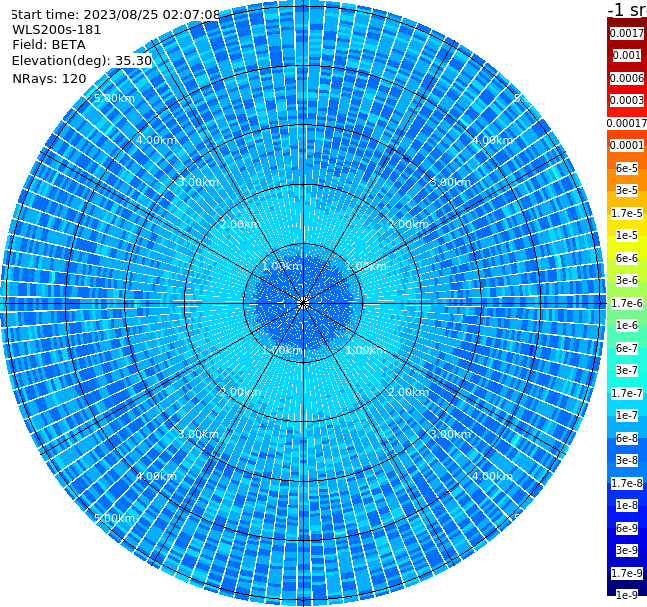Screen dimensions: 647x607
Task: Select the '3e-8' colorbar tick
Action: 627,460
